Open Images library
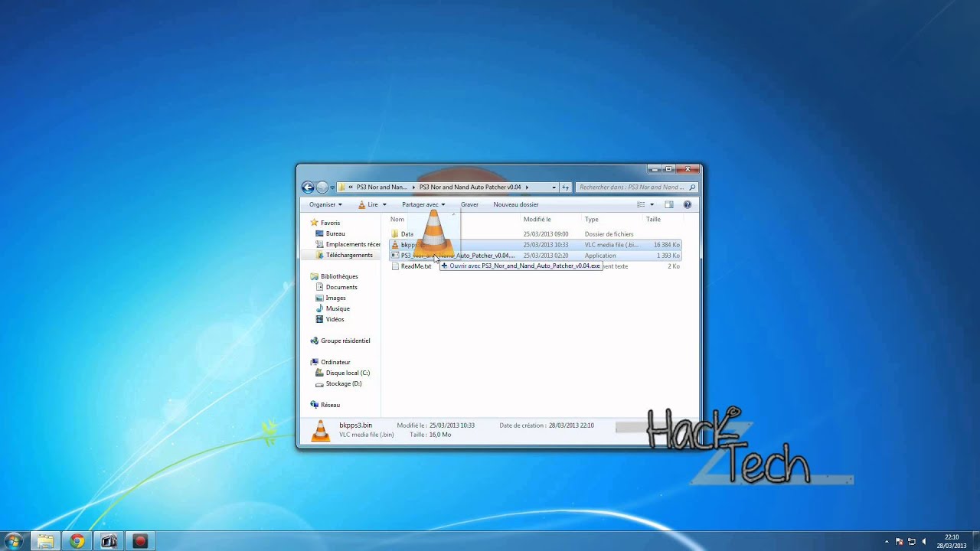 [x=335, y=298]
